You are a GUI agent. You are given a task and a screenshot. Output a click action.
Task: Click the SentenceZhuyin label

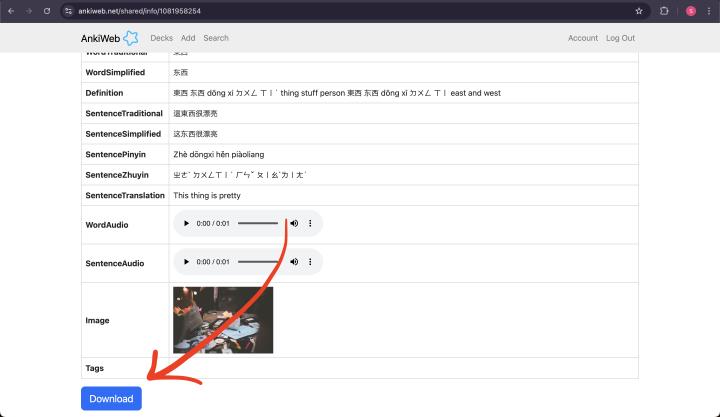coord(117,175)
